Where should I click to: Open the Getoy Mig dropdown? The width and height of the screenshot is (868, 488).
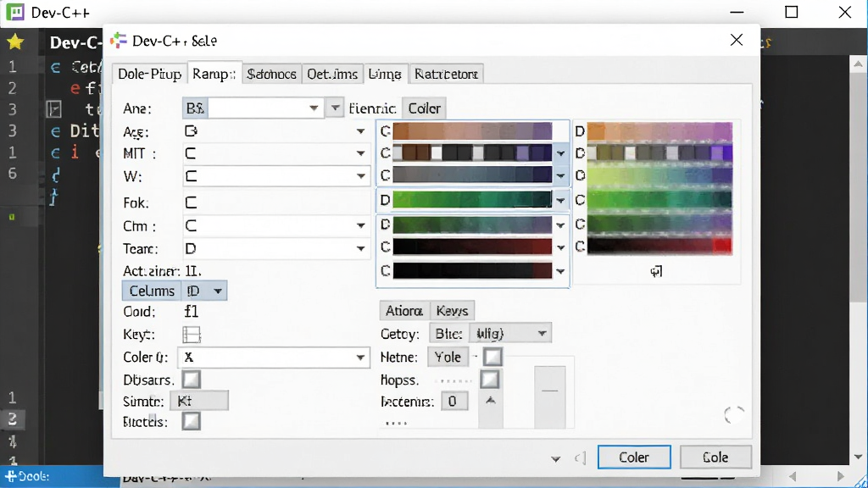click(x=510, y=334)
